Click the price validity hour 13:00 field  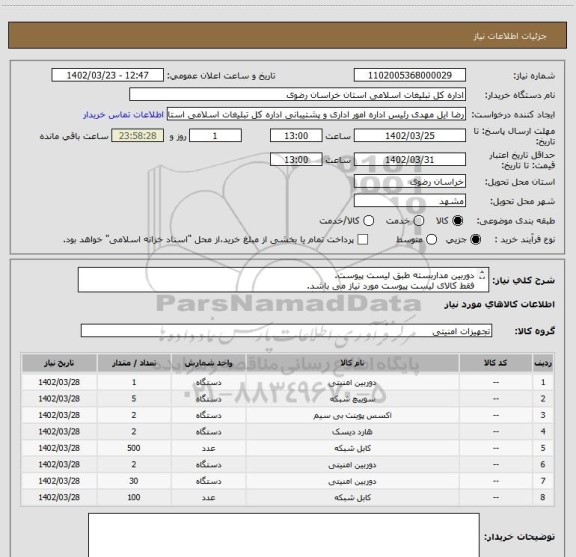(x=296, y=159)
